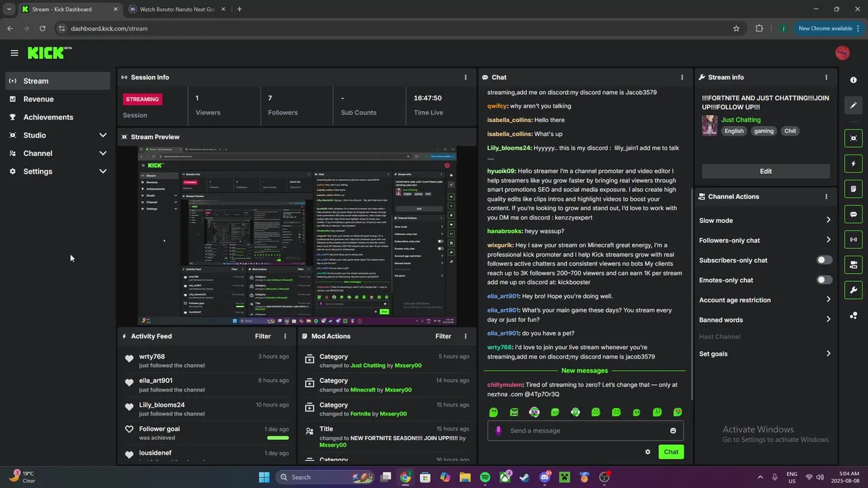Reload the page in browser toolbar

[x=42, y=28]
